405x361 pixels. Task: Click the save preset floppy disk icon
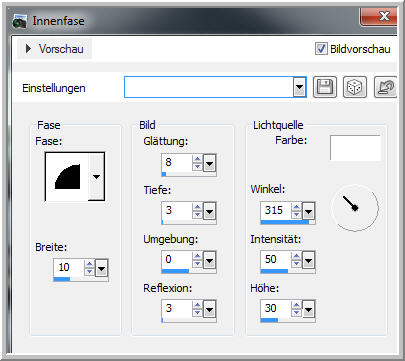click(x=325, y=87)
